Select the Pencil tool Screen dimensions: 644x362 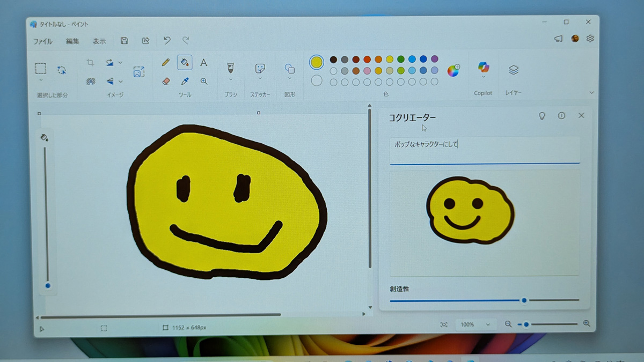pos(166,63)
